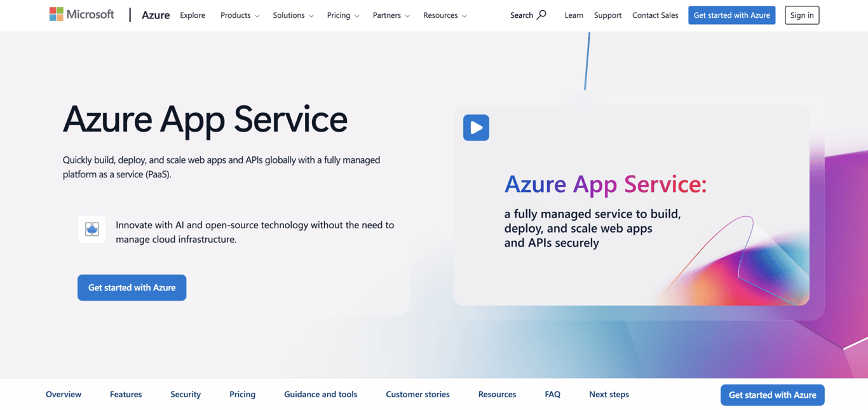868x410 pixels.
Task: Jump to Guidance and tools section
Action: click(x=320, y=394)
